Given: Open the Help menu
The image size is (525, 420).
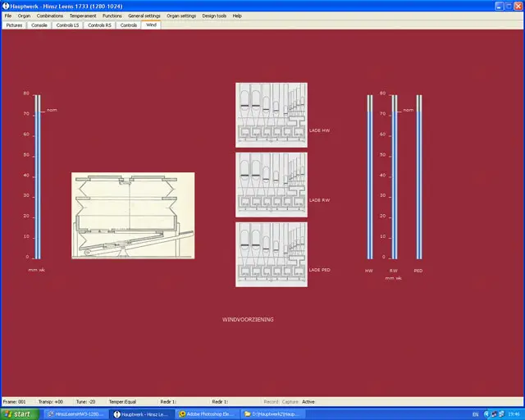Looking at the screenshot, I should pos(237,16).
